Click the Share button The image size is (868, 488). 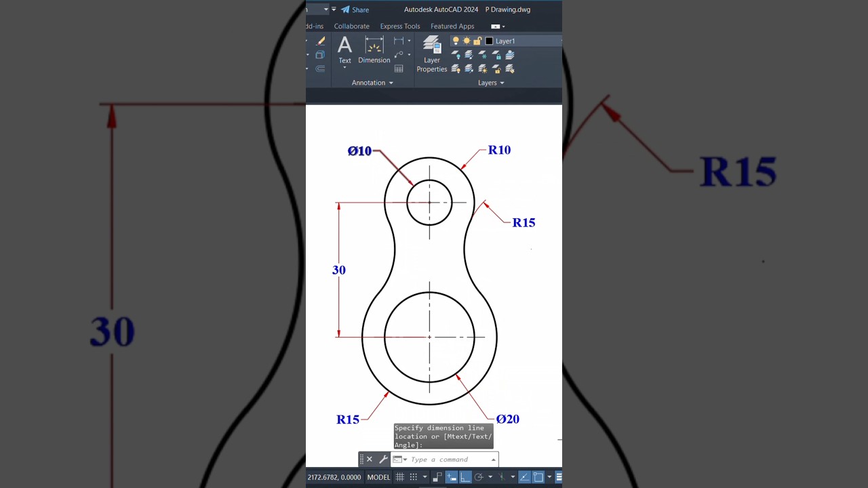355,9
